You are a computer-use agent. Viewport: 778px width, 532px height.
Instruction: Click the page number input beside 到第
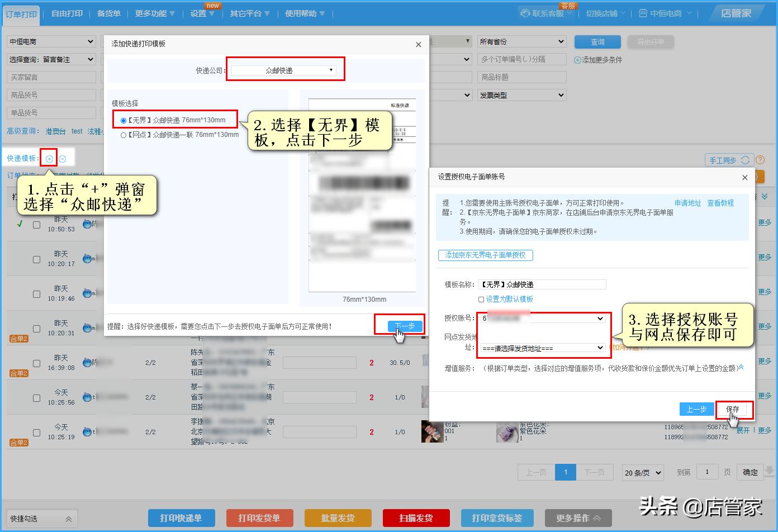click(707, 472)
